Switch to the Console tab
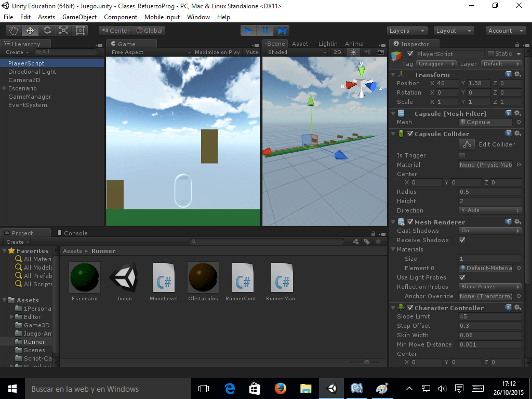 click(72, 233)
